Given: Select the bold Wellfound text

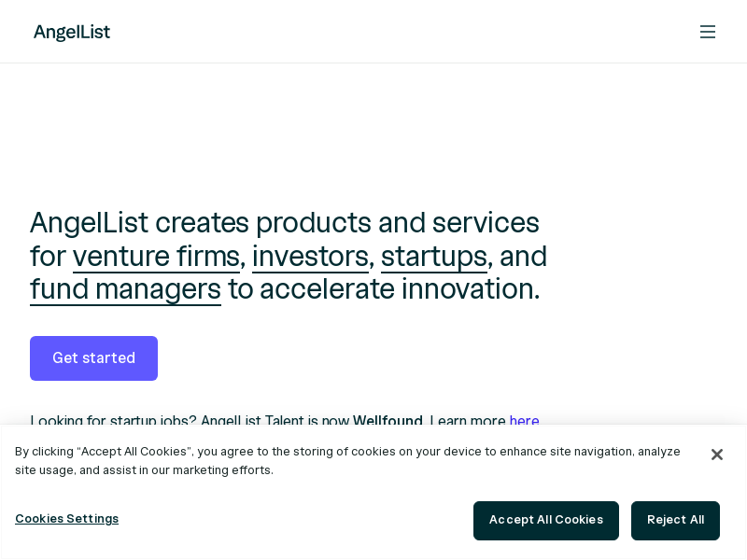Looking at the screenshot, I should point(388,420).
